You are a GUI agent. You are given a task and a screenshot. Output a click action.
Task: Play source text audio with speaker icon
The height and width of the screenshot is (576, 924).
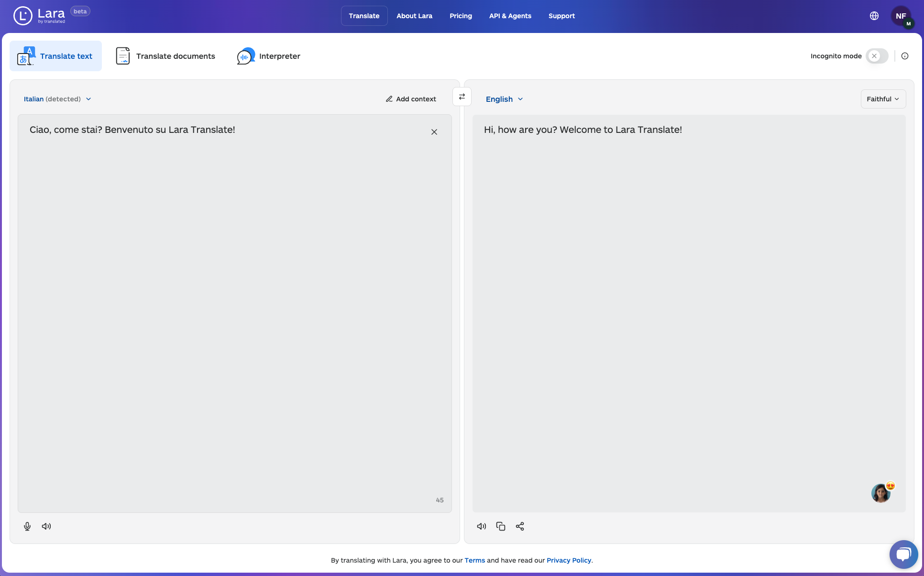tap(46, 526)
